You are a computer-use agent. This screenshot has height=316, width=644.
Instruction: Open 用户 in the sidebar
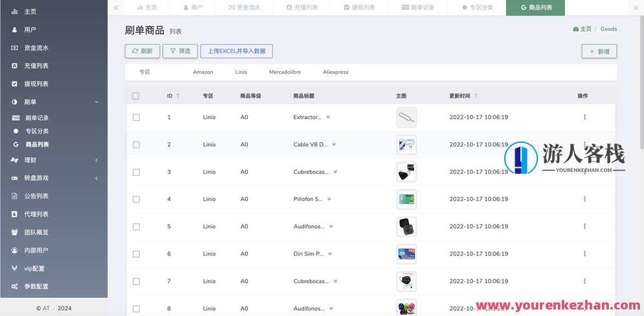pyautogui.click(x=53, y=30)
